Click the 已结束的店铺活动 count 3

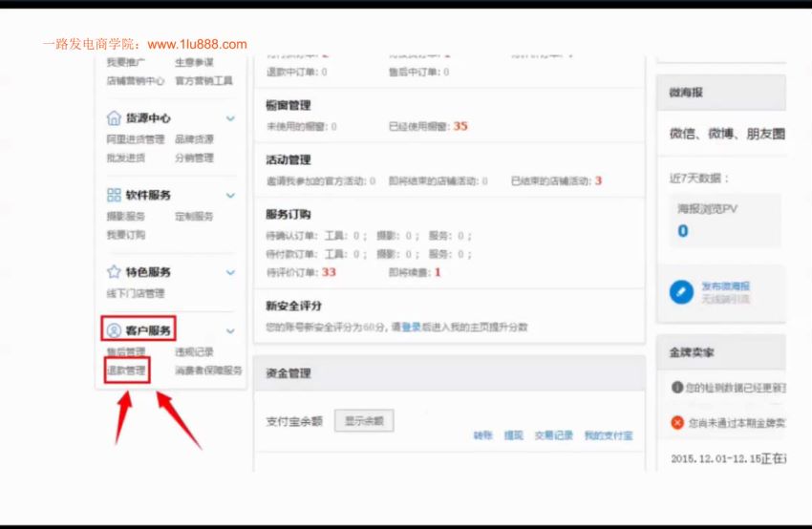pos(598,180)
